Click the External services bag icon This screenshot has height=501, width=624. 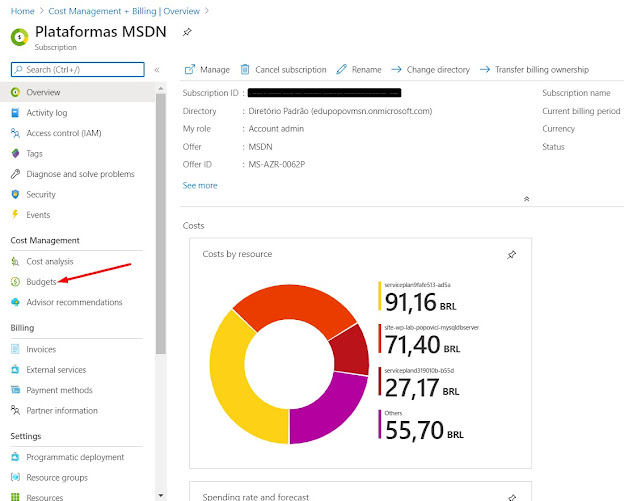pyautogui.click(x=15, y=369)
